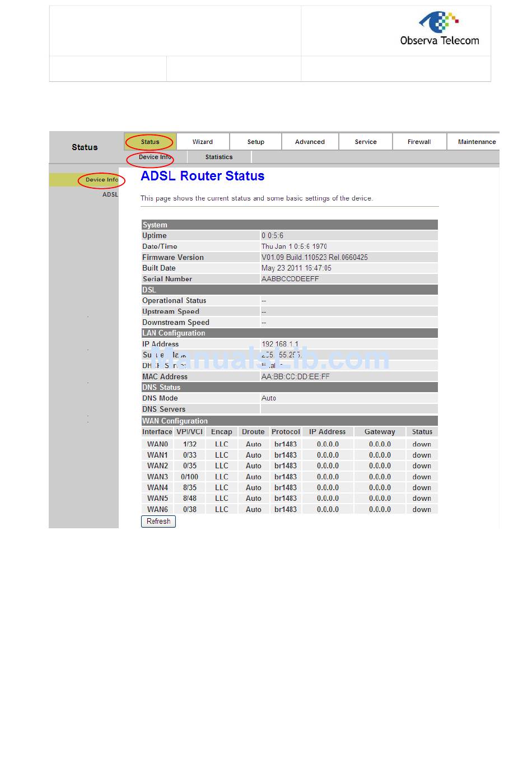The width and height of the screenshot is (532, 777).
Task: Click the VPI/VCI value 0/100
Action: 190,477
